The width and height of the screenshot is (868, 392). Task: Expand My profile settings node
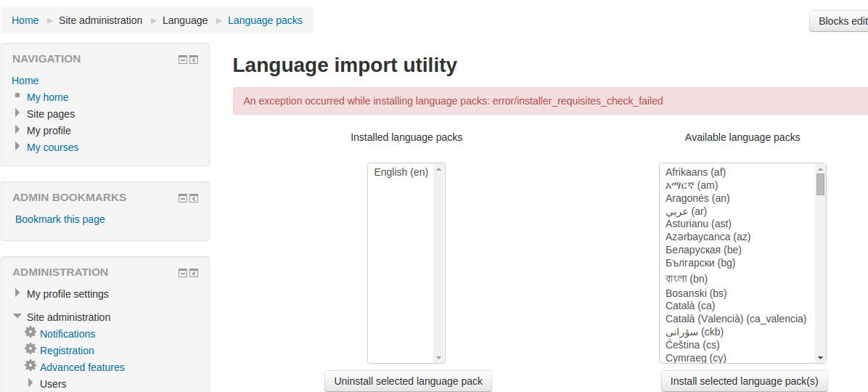[17, 293]
